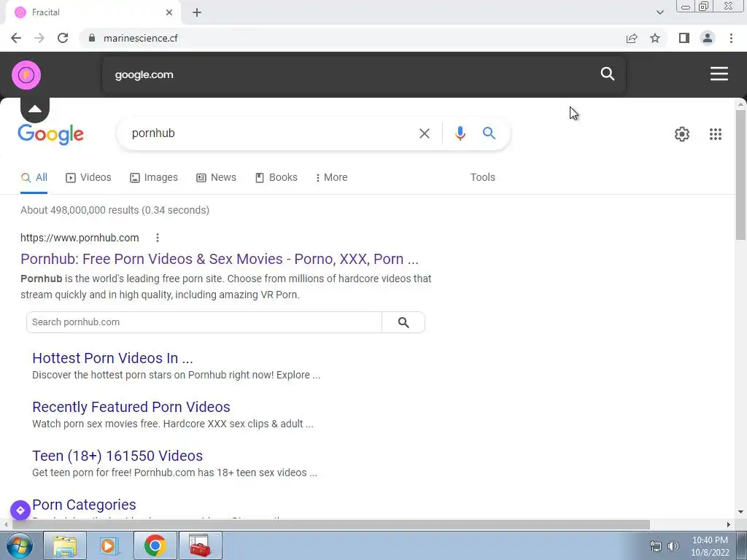Expand the More search options
This screenshot has height=560, width=747.
332,178
